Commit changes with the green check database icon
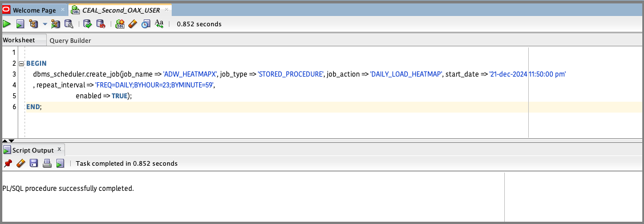Viewport: 644px width, 224px height. 87,24
